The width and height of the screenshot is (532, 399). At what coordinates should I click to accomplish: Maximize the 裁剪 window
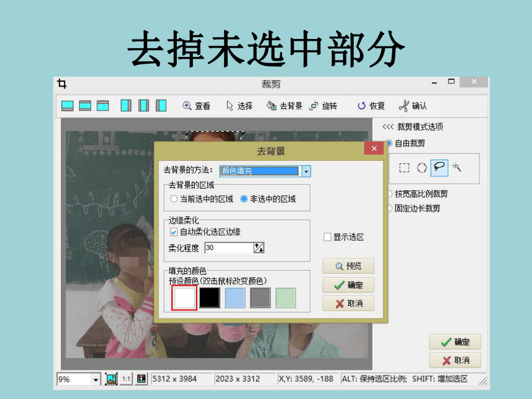coord(451,82)
